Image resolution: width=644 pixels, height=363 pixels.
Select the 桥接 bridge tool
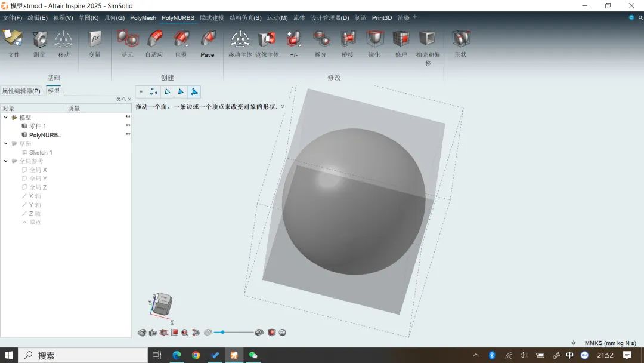348,41
